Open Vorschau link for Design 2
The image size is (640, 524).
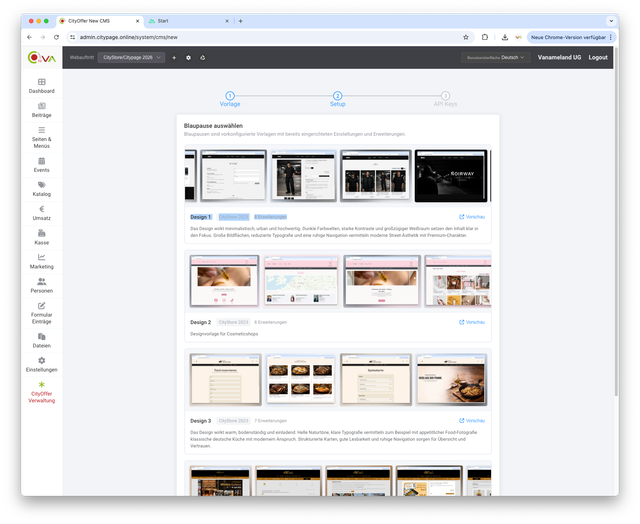point(472,322)
